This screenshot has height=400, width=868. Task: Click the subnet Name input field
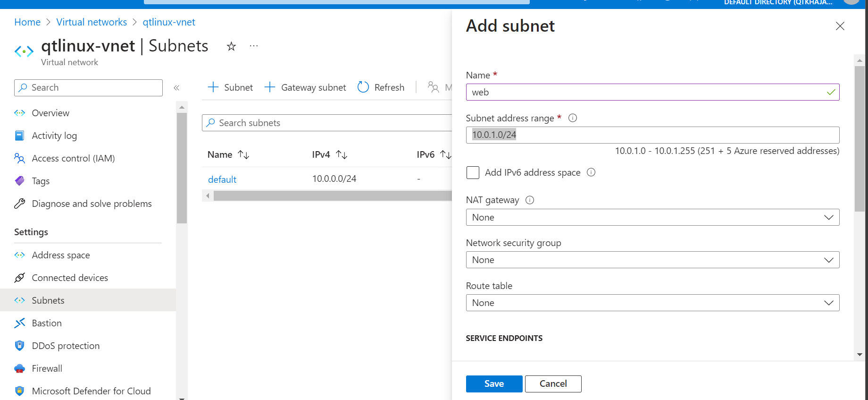(653, 92)
